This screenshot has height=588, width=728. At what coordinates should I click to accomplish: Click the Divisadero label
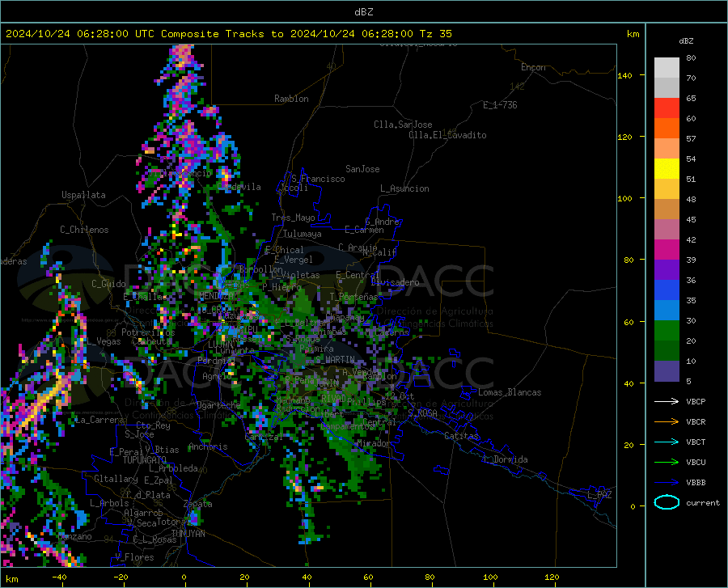395,282
